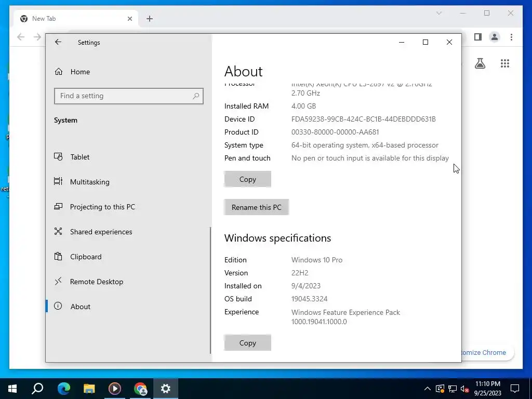Select the Device ID value text
The height and width of the screenshot is (399, 532).
click(x=363, y=119)
